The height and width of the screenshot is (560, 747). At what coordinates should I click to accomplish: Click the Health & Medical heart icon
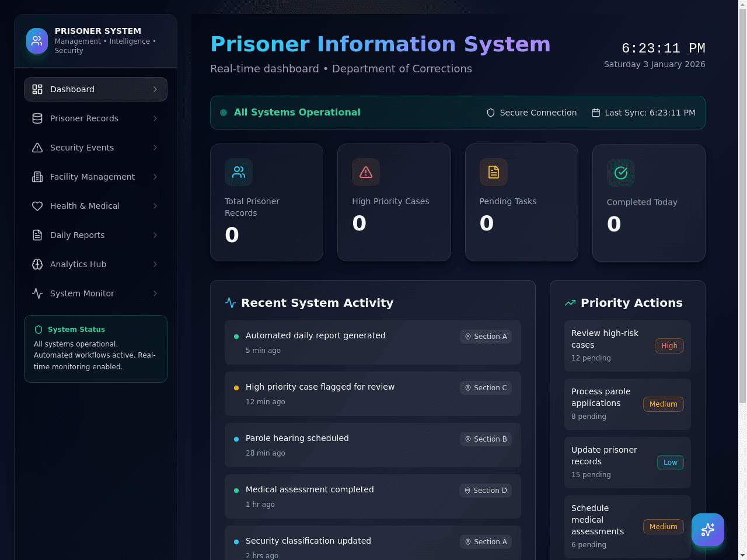pos(37,206)
